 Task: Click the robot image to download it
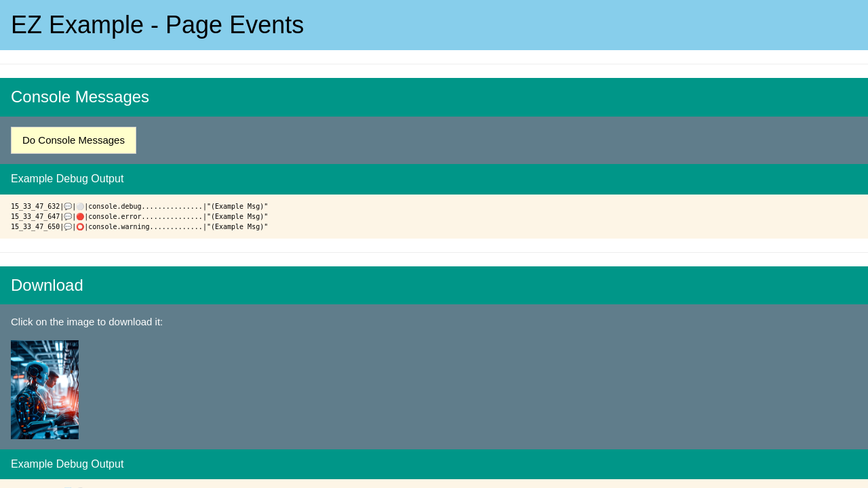(x=45, y=390)
